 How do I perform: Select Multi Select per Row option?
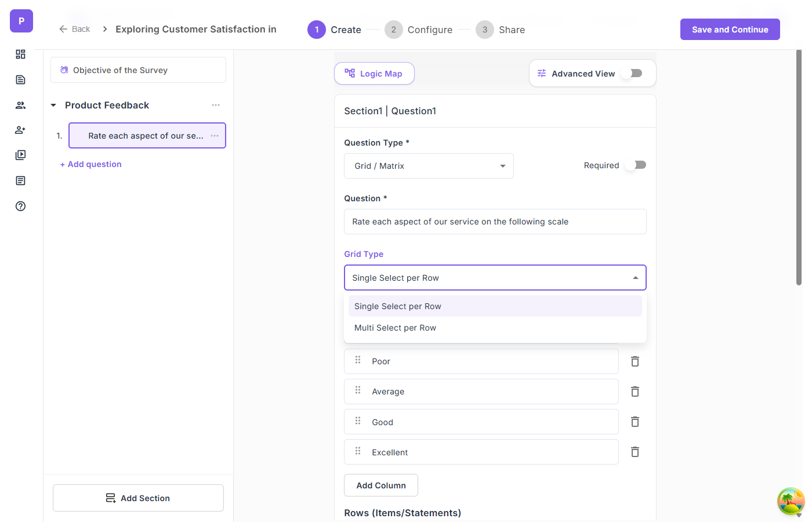[x=396, y=328]
